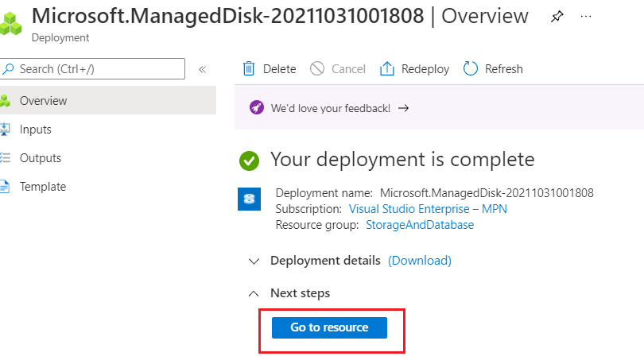Open the Download deployment details link
This screenshot has width=644, height=364.
click(x=420, y=261)
